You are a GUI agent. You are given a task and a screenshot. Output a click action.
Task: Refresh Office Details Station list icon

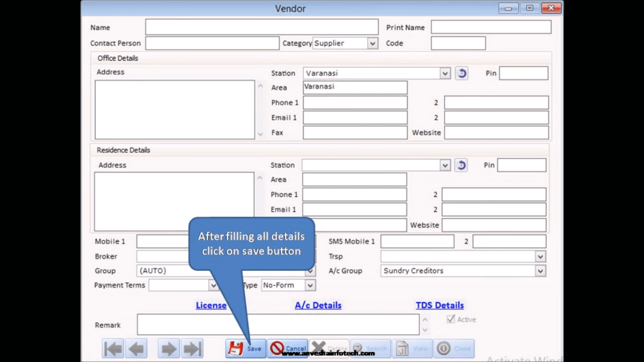[462, 73]
